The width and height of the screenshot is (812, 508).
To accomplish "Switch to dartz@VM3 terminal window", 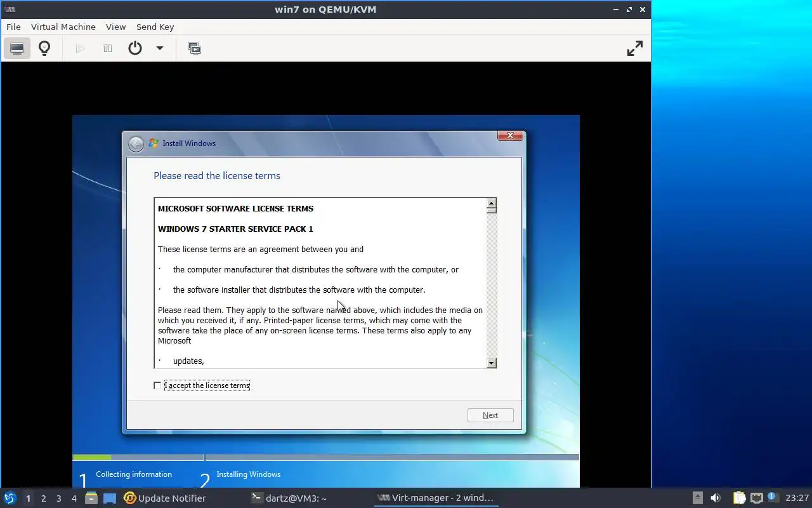I will (x=289, y=498).
